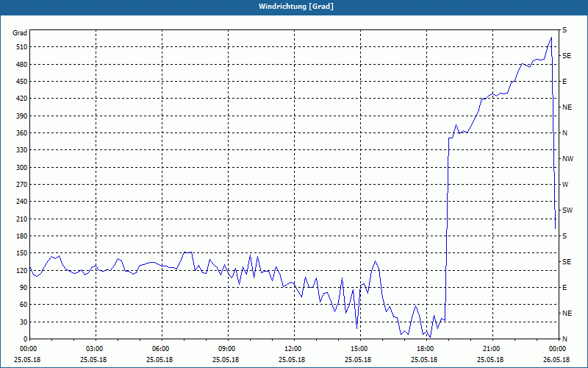
Task: Click the 330 degree axis label
Action: [x=22, y=150]
